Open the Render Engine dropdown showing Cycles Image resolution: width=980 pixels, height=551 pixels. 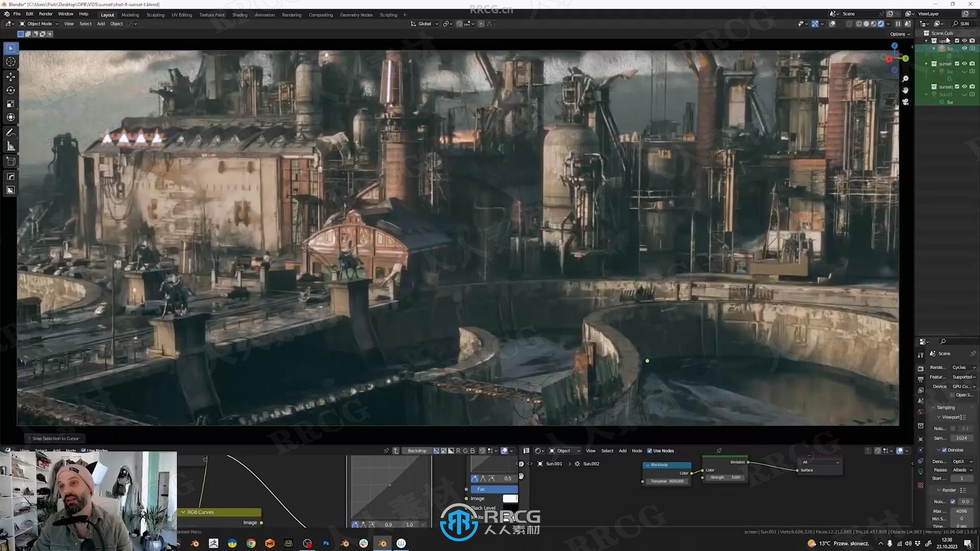pos(963,368)
